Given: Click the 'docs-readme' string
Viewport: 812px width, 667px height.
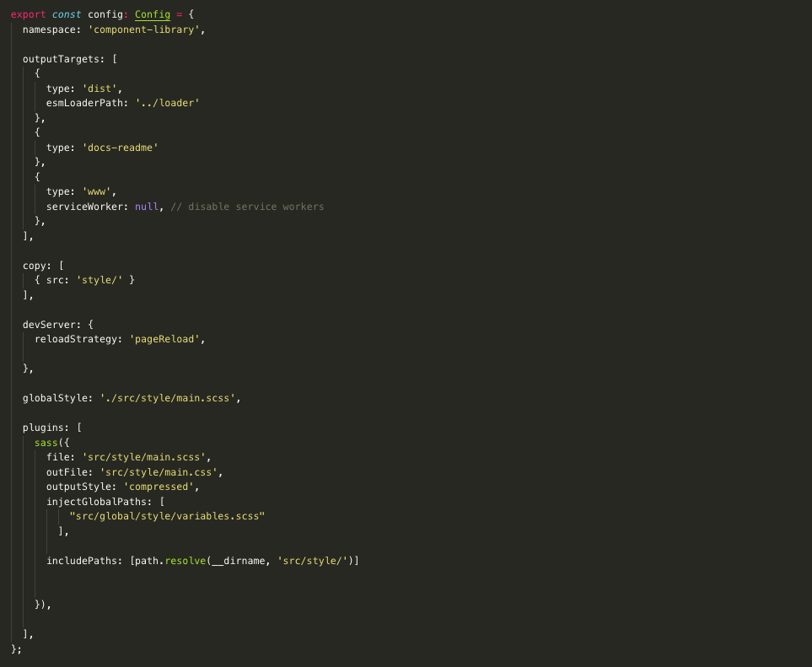Looking at the screenshot, I should tap(120, 148).
